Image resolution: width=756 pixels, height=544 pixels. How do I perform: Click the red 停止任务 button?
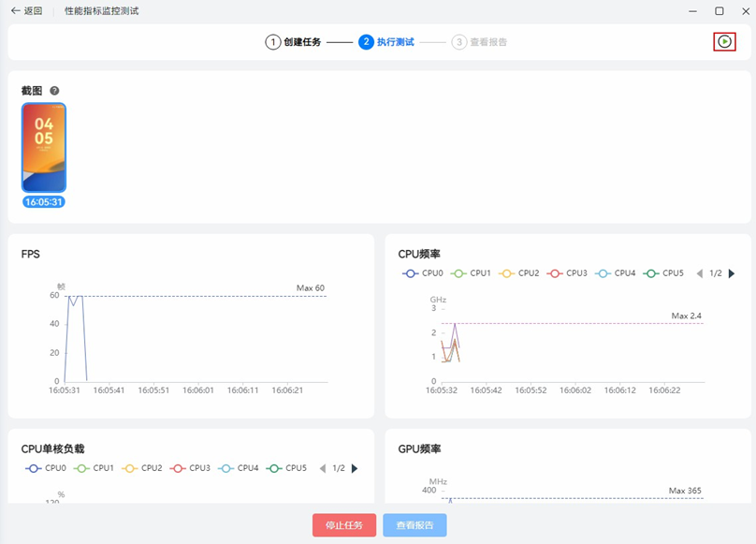(x=343, y=525)
